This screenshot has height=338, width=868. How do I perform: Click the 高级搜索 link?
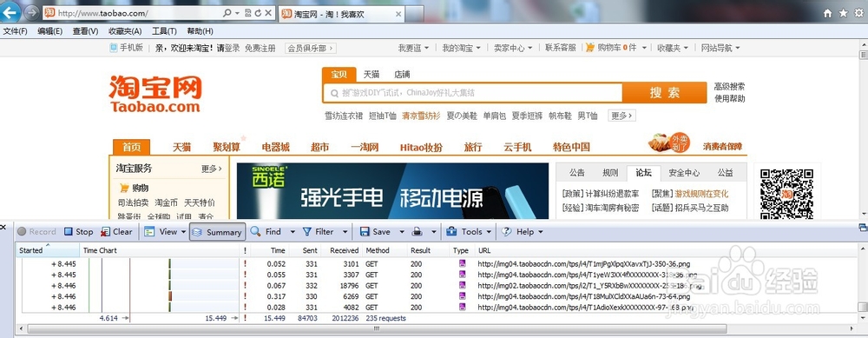pyautogui.click(x=730, y=86)
